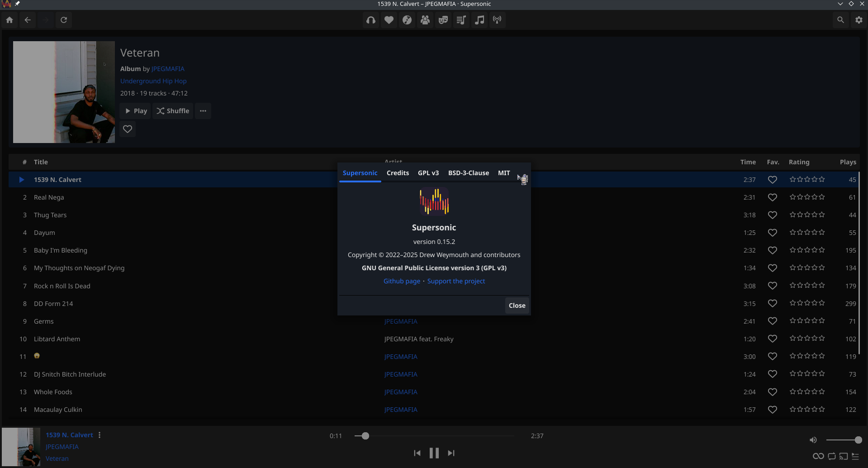Open Favorites via top heart icon
The width and height of the screenshot is (868, 468).
(389, 20)
